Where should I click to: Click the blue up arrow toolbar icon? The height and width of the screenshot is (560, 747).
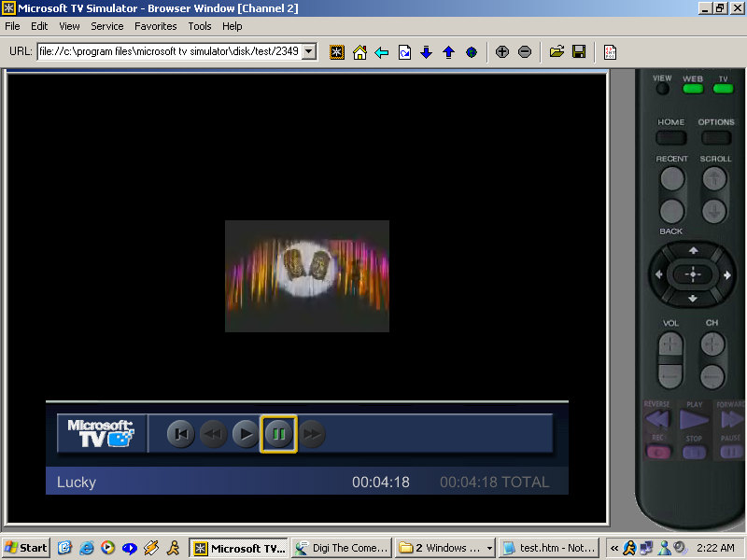(448, 52)
